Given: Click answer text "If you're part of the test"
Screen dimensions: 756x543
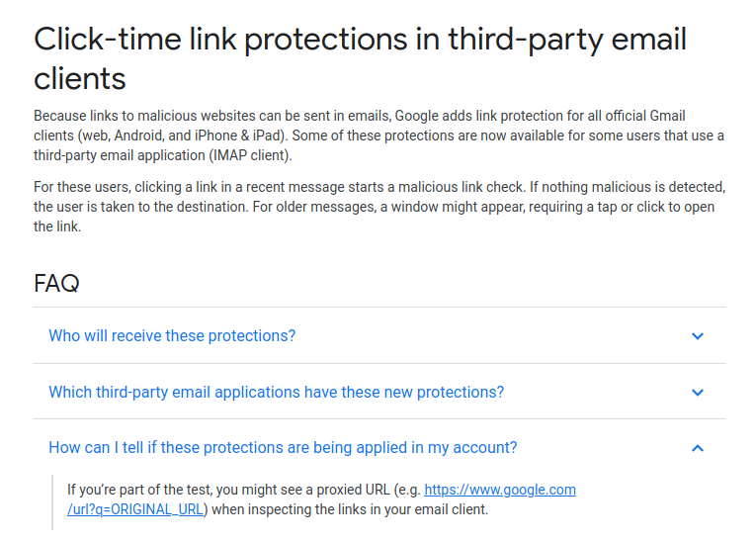Looking at the screenshot, I should coord(148,490).
